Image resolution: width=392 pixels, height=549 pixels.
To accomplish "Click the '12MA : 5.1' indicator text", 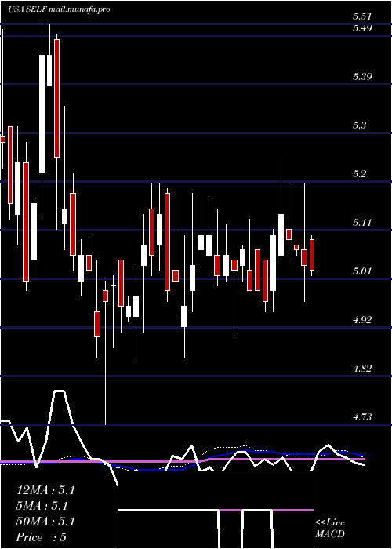I will [x=45, y=490].
